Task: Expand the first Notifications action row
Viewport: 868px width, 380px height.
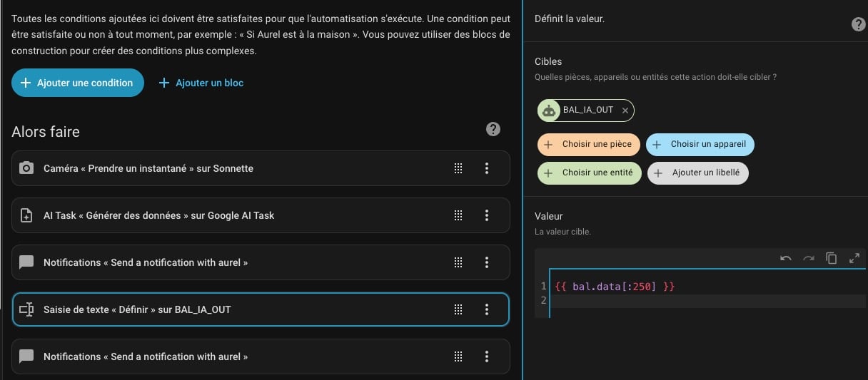Action: [214, 262]
